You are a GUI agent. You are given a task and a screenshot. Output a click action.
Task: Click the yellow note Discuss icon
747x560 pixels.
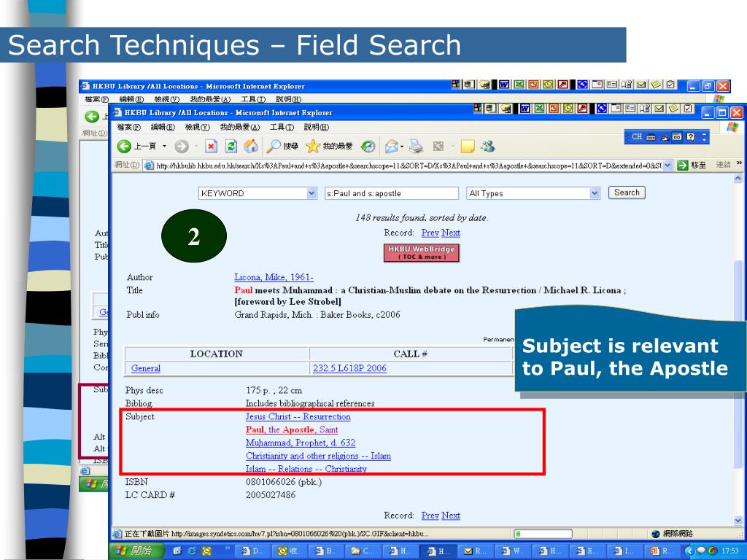468,146
